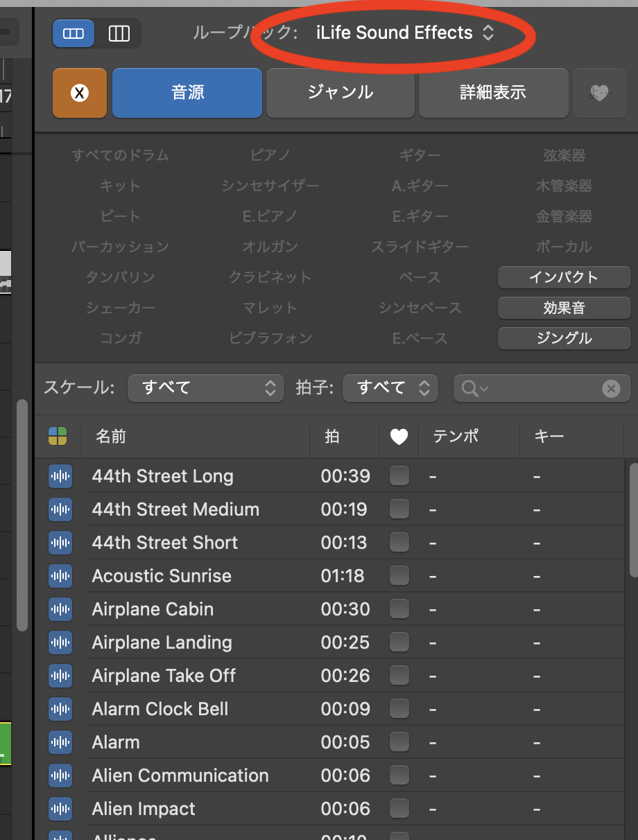Select the 効果音 category button

tap(564, 308)
